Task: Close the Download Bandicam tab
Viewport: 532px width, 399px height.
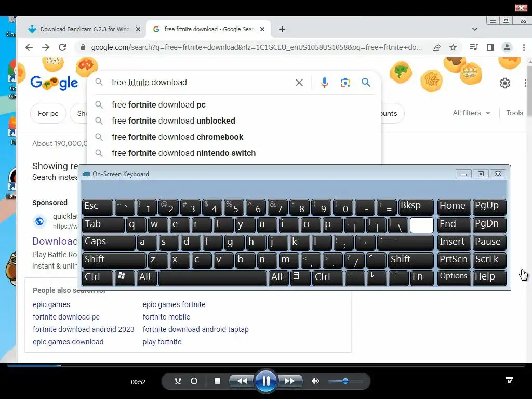Action: click(x=138, y=29)
